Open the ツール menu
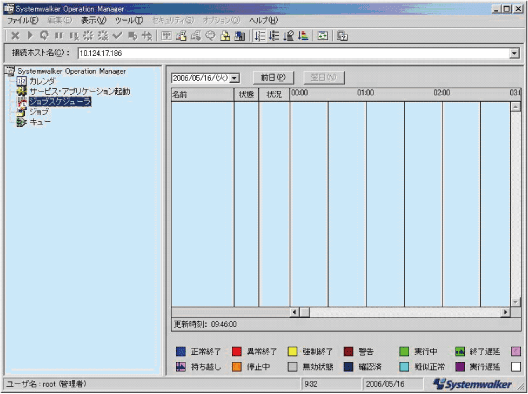 [129, 20]
